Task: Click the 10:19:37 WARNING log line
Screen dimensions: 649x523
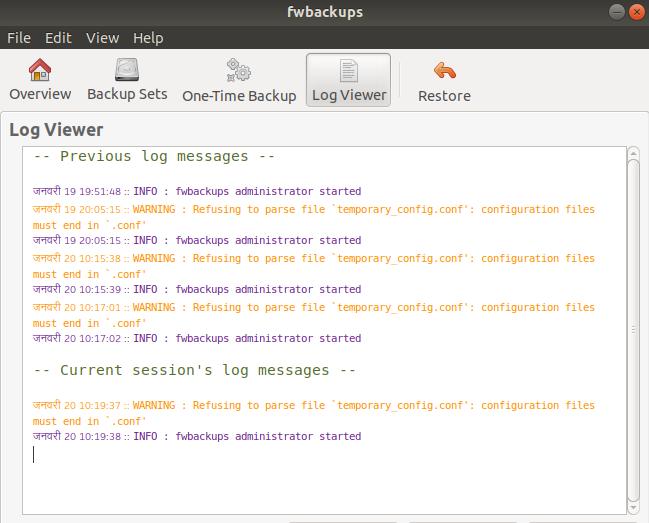Action: (x=314, y=413)
